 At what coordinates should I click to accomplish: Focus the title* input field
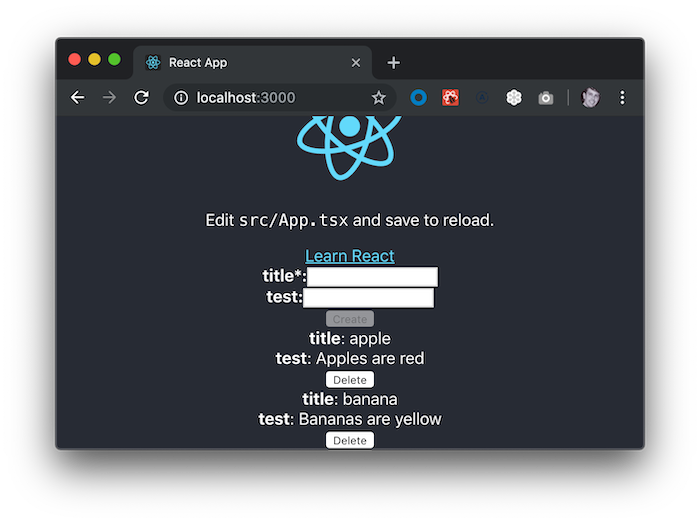coord(372,277)
